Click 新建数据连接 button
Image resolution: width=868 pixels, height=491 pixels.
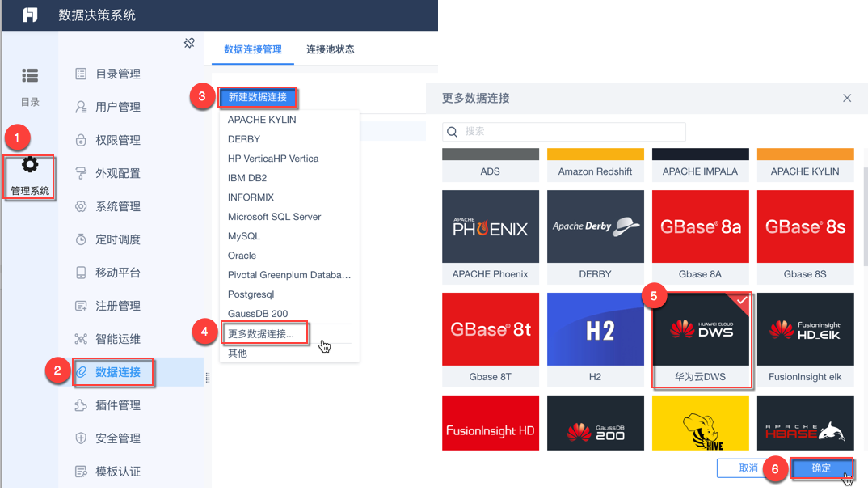point(258,98)
